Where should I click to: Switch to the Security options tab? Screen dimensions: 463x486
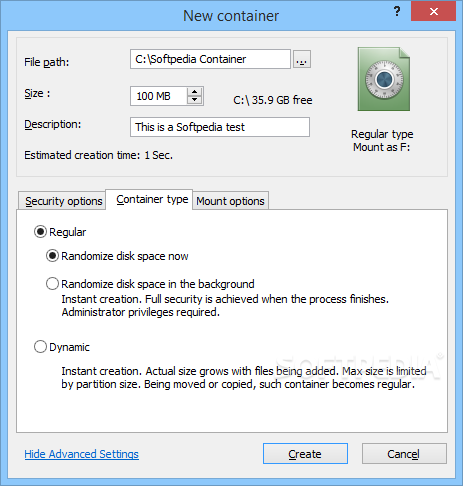tap(62, 201)
